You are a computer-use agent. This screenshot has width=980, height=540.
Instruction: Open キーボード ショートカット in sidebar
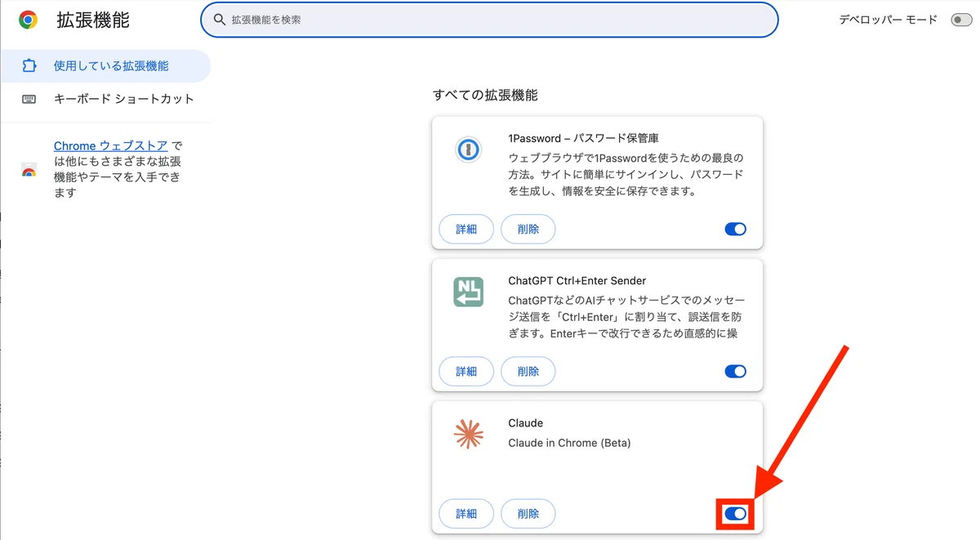[x=105, y=99]
